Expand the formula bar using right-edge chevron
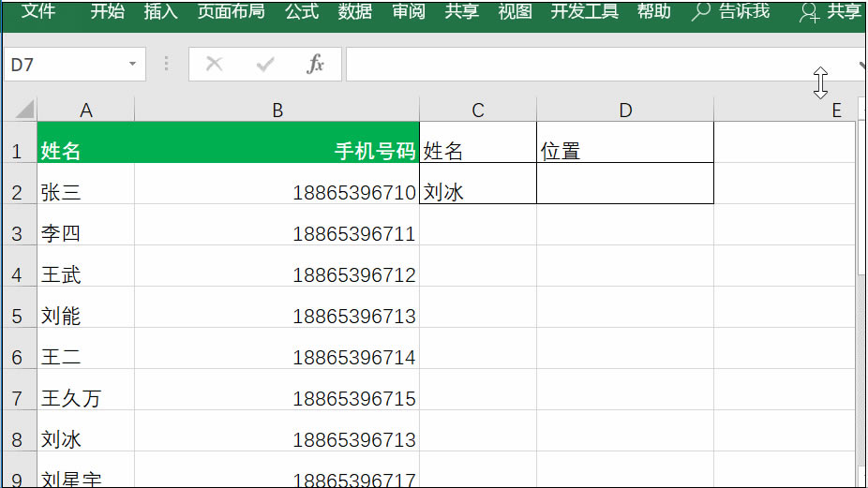868x488 pixels. pos(861,65)
